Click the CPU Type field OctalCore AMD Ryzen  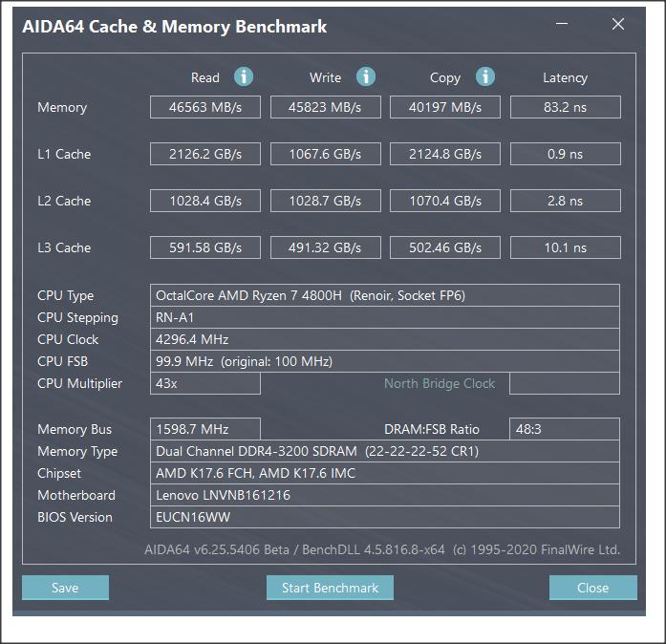[385, 295]
